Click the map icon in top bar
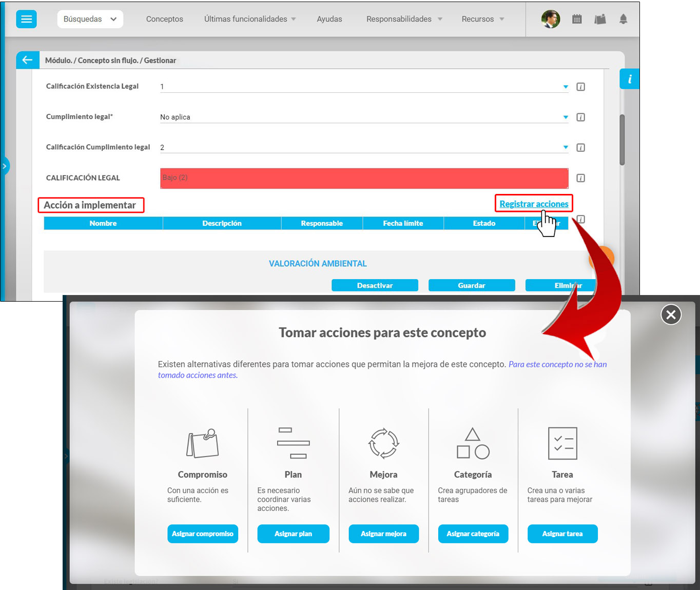Viewport: 700px width, 590px height. [x=600, y=19]
